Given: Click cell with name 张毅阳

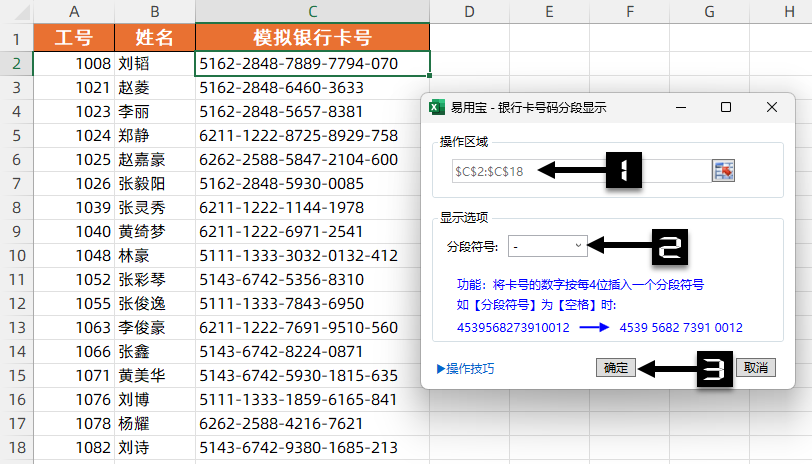Looking at the screenshot, I should point(155,183).
